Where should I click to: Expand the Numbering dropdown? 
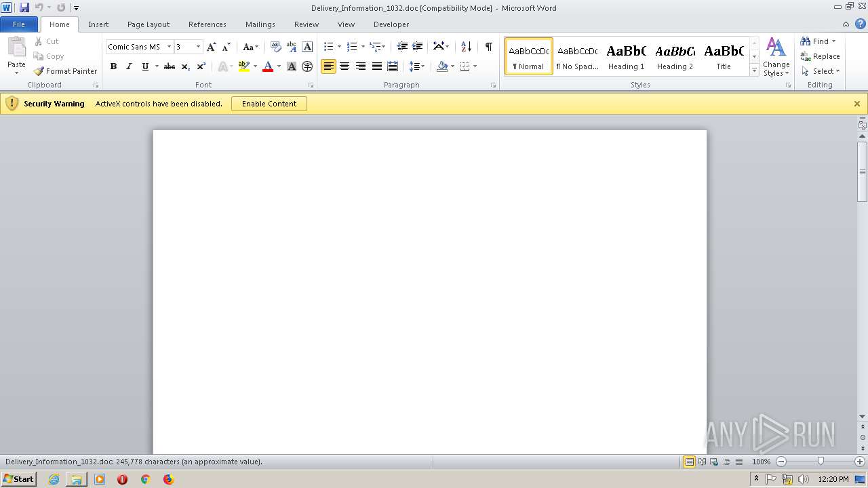(x=363, y=47)
